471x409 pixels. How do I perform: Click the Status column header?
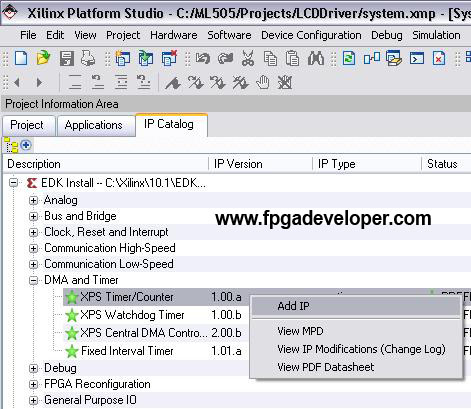point(447,164)
